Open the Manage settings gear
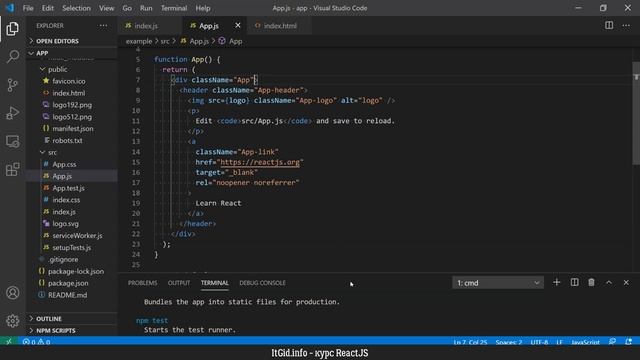Screen dimensions: 640x360 pos(12,321)
